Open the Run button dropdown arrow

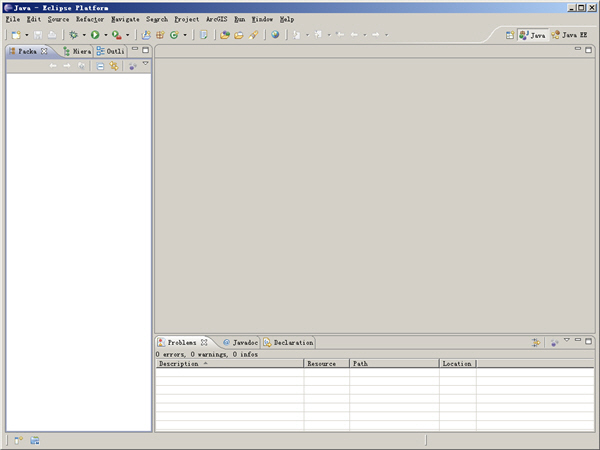[105, 35]
